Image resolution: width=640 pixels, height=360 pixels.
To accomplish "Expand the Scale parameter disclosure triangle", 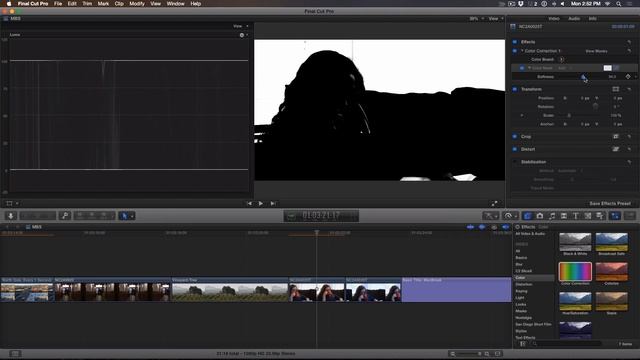I will pos(522,116).
